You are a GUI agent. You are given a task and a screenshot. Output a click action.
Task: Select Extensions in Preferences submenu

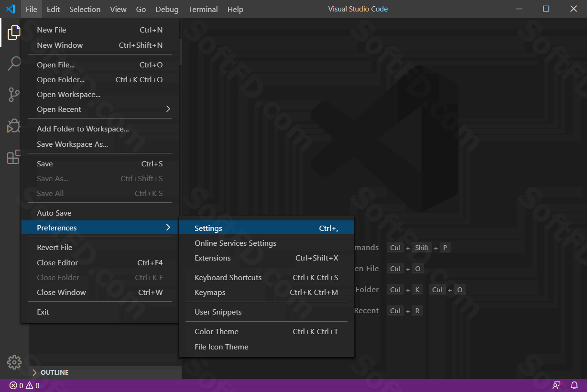(x=266, y=258)
